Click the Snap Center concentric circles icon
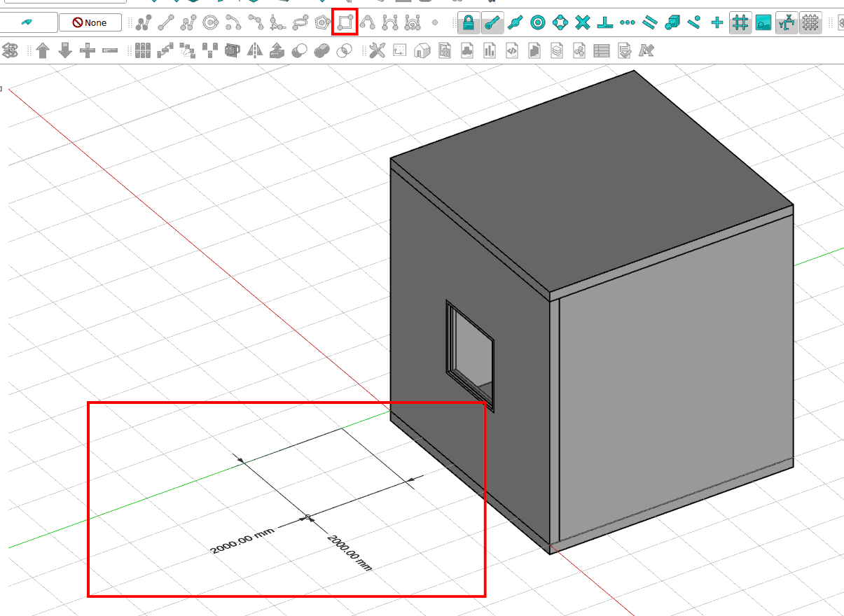 tap(537, 22)
